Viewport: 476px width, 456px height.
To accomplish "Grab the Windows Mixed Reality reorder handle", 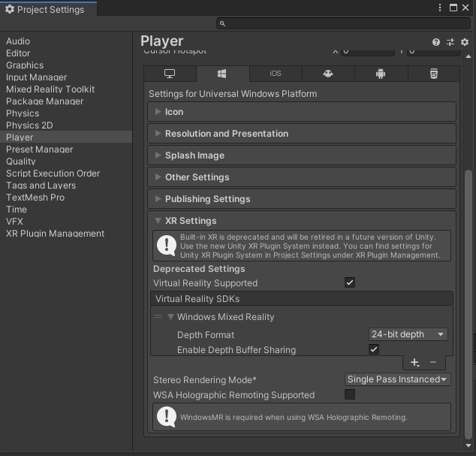I will pyautogui.click(x=158, y=316).
